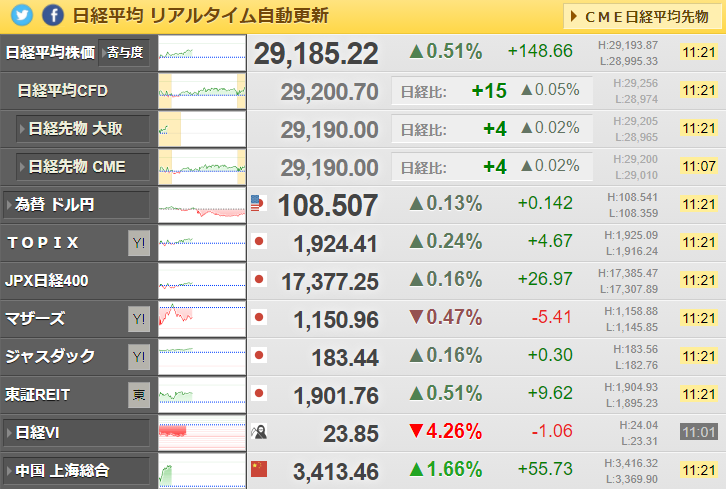Click the 1,901.76 東証REIT value

pos(336,395)
